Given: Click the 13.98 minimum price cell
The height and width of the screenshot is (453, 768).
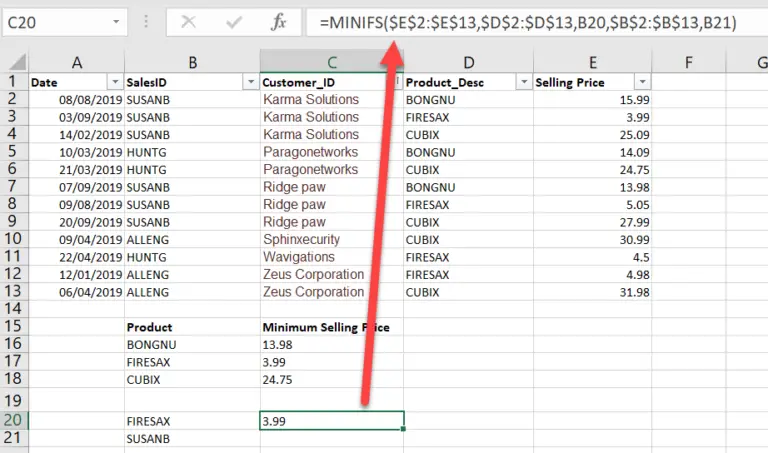Looking at the screenshot, I should point(332,345).
